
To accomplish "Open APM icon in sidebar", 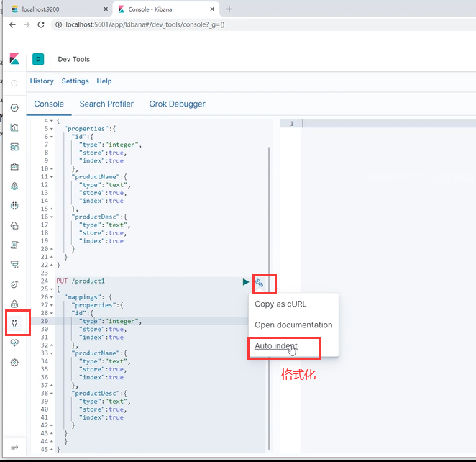I will [14, 265].
